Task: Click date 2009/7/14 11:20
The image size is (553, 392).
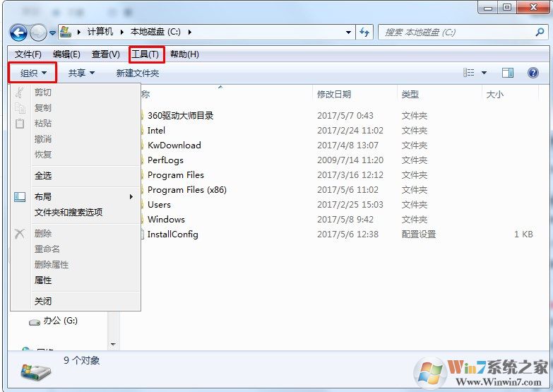Action: click(x=350, y=160)
